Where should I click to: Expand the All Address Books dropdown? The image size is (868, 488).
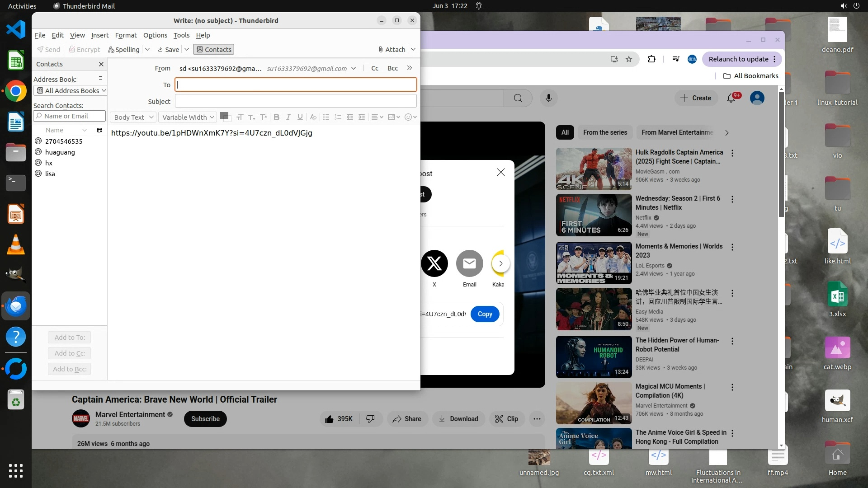(70, 90)
